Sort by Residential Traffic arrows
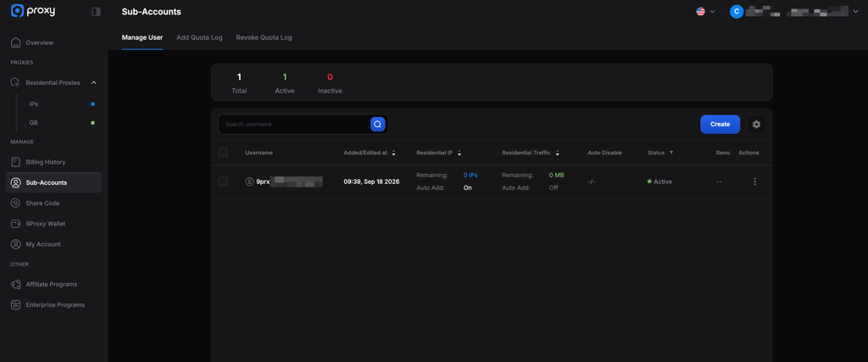This screenshot has height=362, width=868. (558, 153)
